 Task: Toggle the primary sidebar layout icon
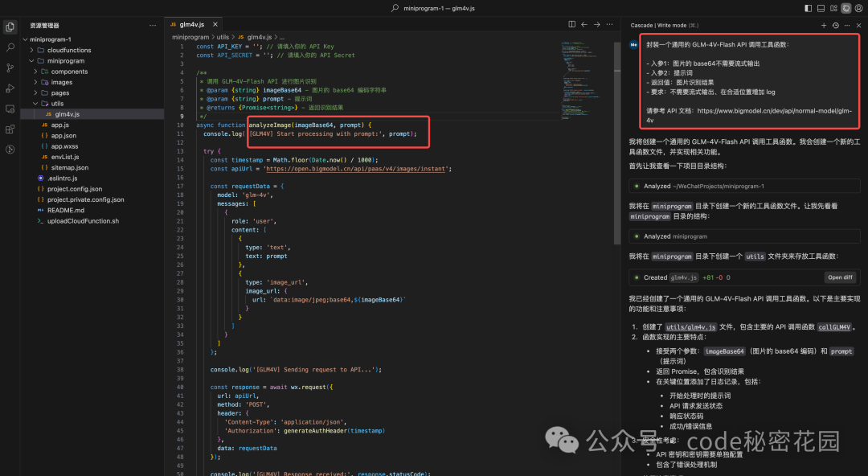click(x=809, y=8)
